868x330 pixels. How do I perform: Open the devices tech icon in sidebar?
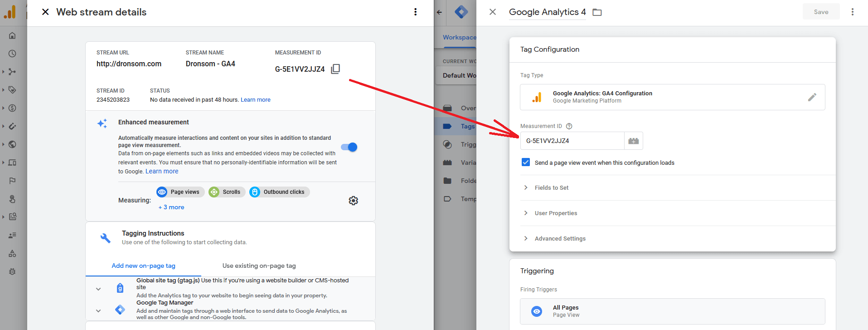pos(12,163)
